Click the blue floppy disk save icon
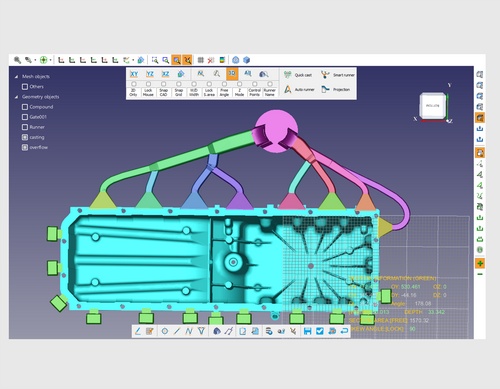This screenshot has height=389, width=500. click(307, 331)
